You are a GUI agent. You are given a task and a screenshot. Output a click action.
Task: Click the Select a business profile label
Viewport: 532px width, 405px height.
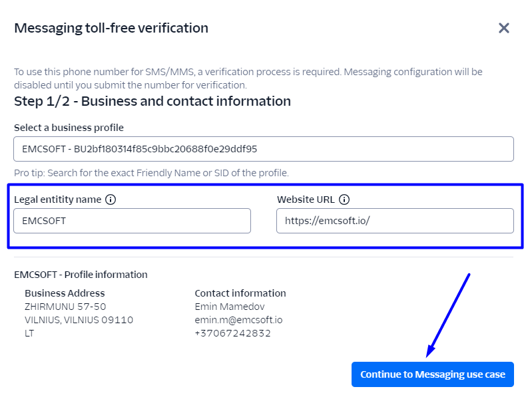[x=69, y=128]
